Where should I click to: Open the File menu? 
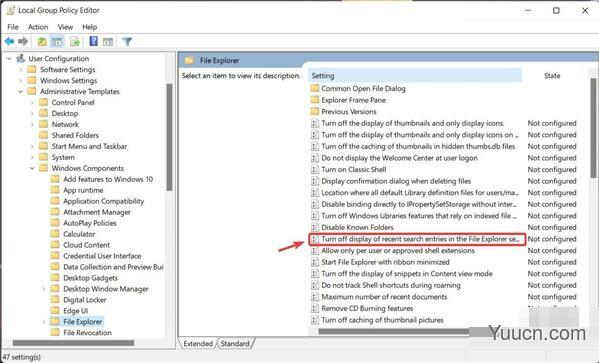(13, 27)
